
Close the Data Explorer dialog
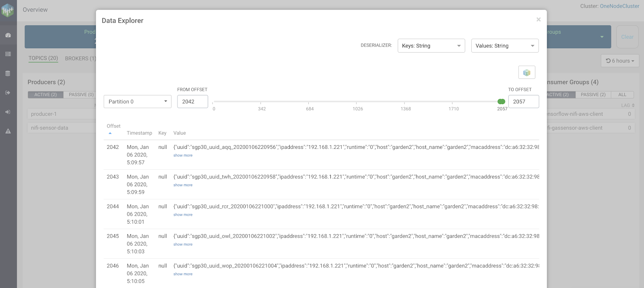click(539, 19)
